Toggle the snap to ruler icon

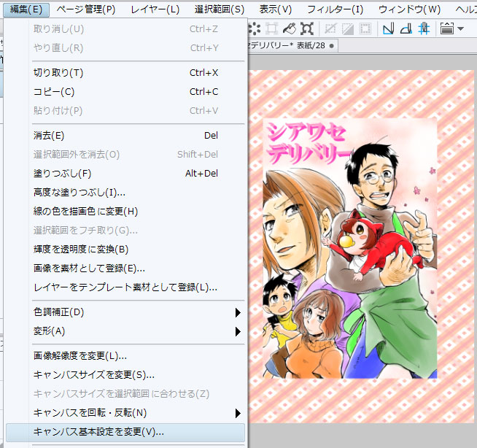click(x=388, y=29)
